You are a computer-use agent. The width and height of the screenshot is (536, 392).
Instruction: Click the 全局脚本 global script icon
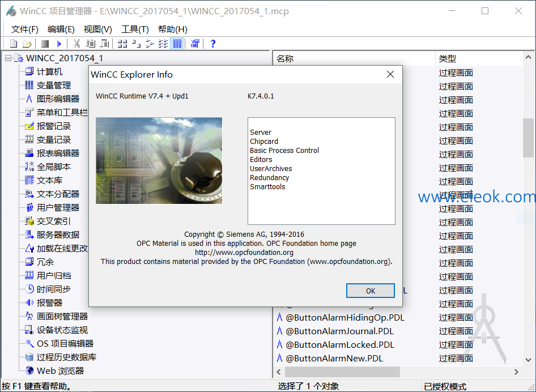pos(29,167)
